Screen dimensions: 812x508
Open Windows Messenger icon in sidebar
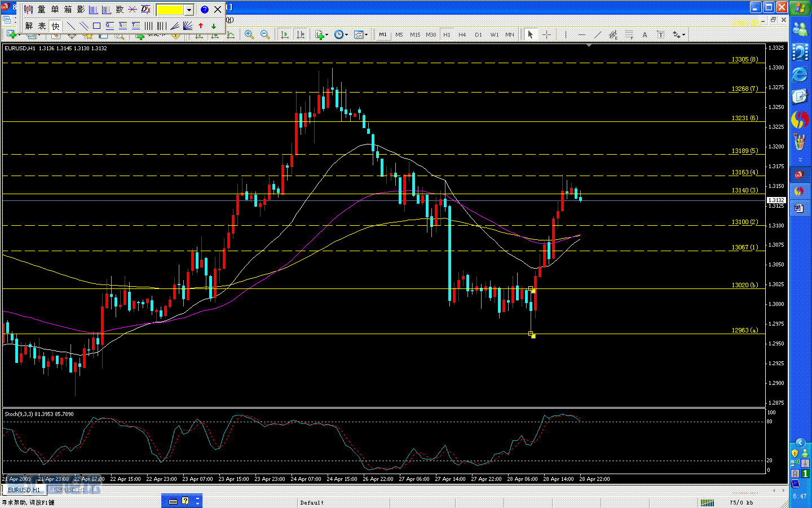800,29
